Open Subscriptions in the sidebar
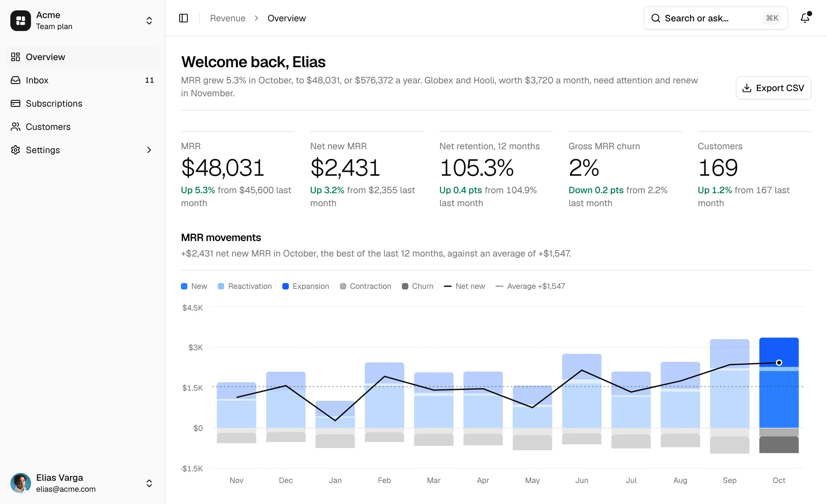 [x=83, y=103]
